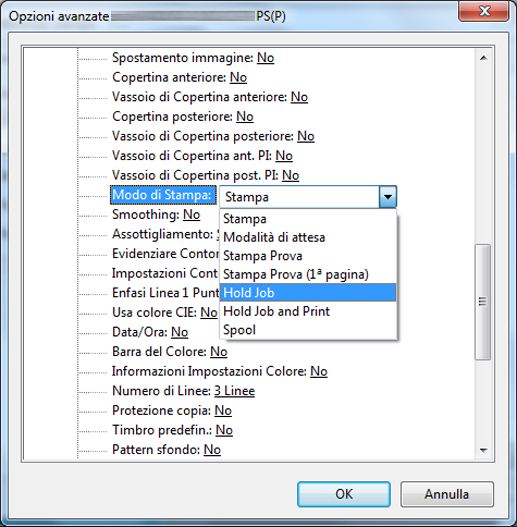Click the scrollbar up arrow
Screen dimensions: 517x527
click(483, 58)
